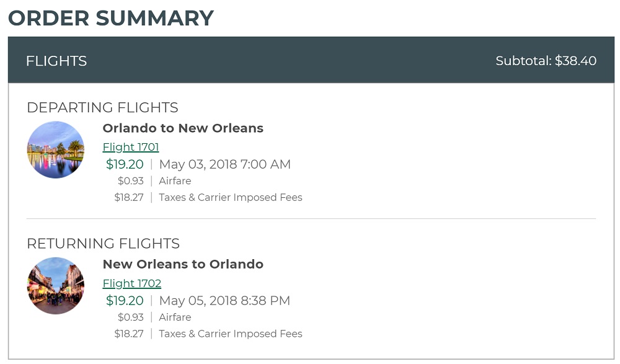This screenshot has width=620, height=364.
Task: Click the $18.27 amount under Flight 1702
Action: click(x=128, y=334)
